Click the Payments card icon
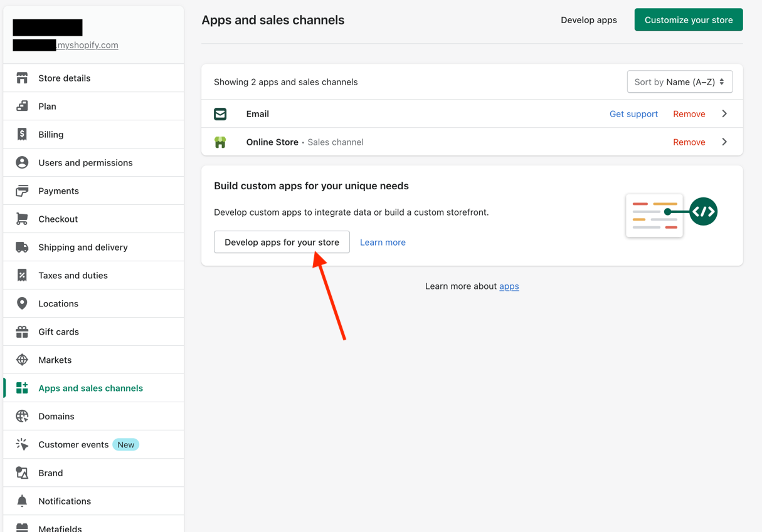 22,191
